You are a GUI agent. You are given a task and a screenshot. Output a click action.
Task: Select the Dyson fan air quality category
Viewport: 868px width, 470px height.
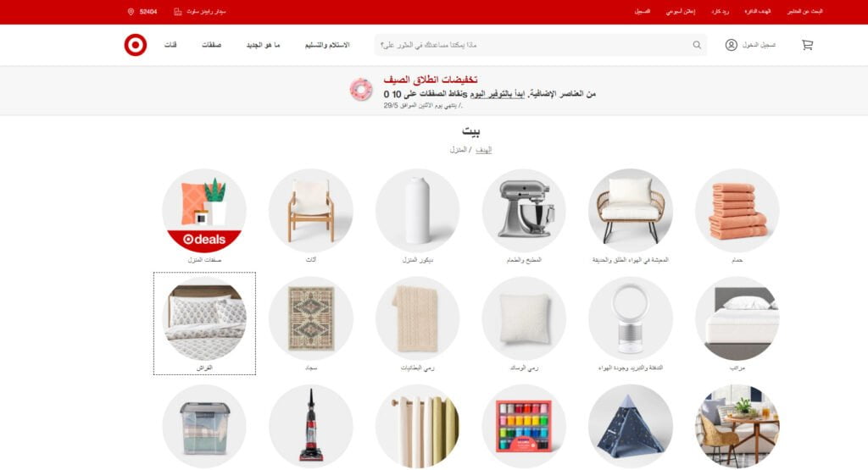[631, 319]
